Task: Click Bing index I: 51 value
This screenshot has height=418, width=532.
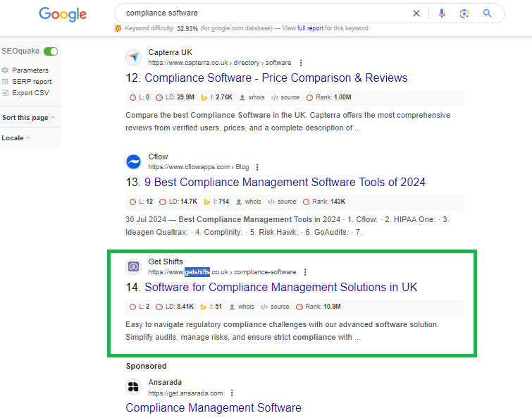Action: [x=211, y=307]
